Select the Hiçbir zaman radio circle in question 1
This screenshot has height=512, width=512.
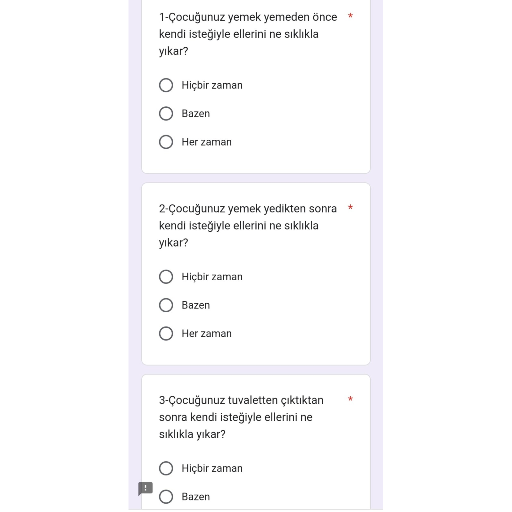coord(166,85)
